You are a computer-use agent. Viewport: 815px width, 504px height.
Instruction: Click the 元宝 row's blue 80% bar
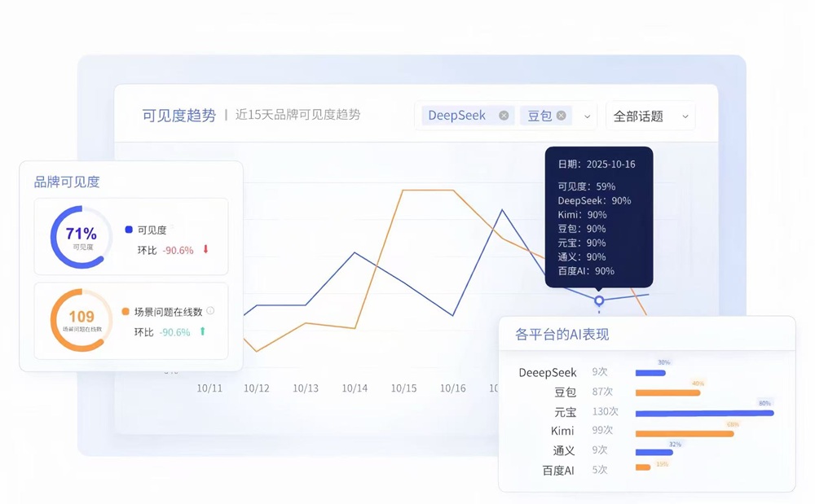click(705, 413)
